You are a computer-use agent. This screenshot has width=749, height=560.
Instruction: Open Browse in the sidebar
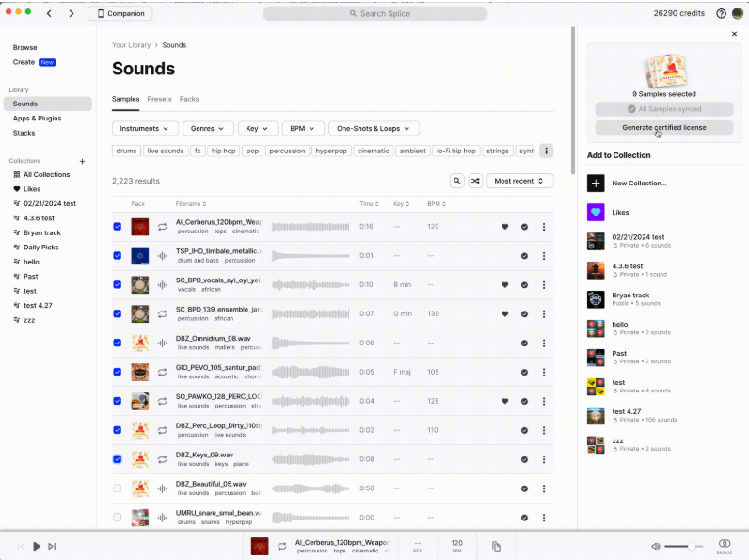[24, 47]
